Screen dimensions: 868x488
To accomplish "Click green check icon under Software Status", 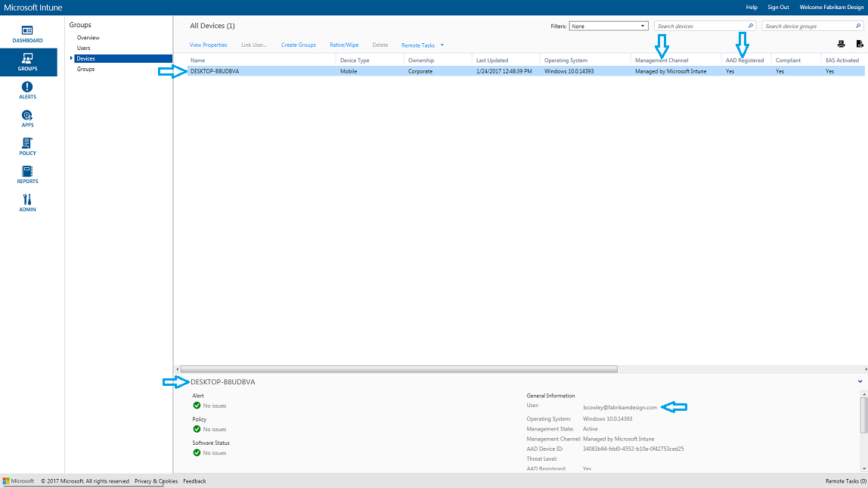I will click(197, 452).
